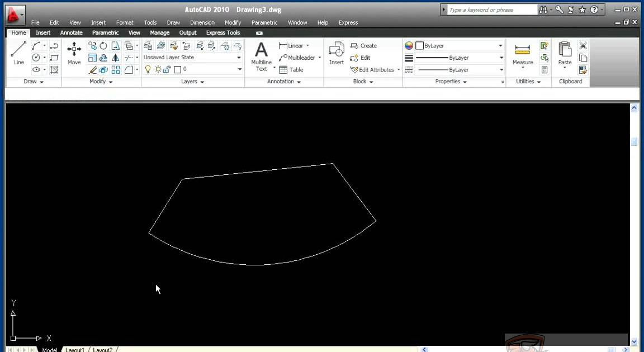Image resolution: width=644 pixels, height=352 pixels.
Task: Click the Table annotation button
Action: pos(291,70)
